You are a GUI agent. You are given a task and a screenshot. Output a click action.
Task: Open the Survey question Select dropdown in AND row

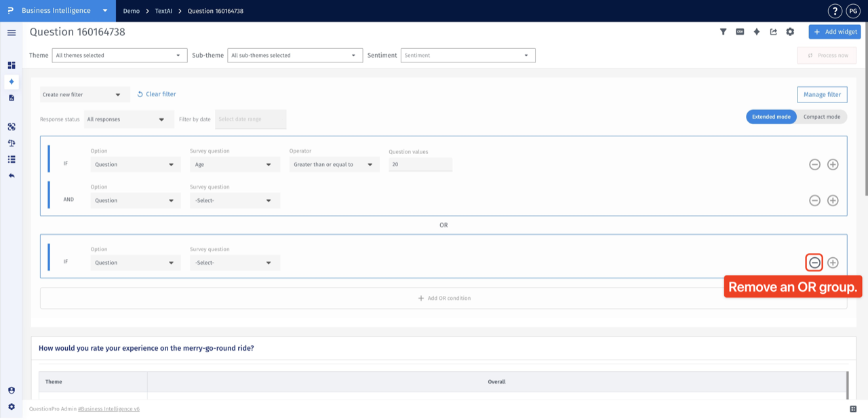point(235,200)
